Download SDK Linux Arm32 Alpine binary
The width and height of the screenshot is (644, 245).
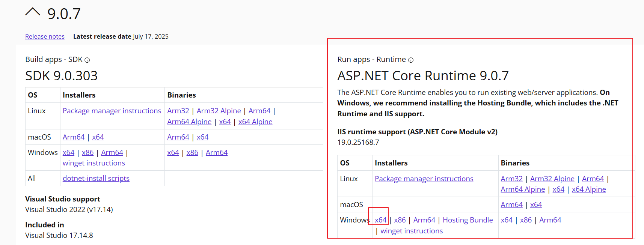coord(219,111)
